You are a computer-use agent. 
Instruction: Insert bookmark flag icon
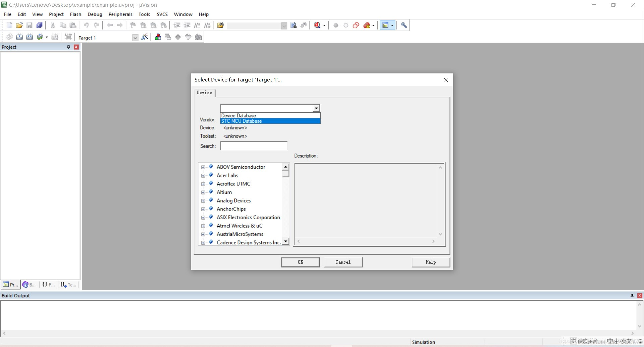pos(133,25)
